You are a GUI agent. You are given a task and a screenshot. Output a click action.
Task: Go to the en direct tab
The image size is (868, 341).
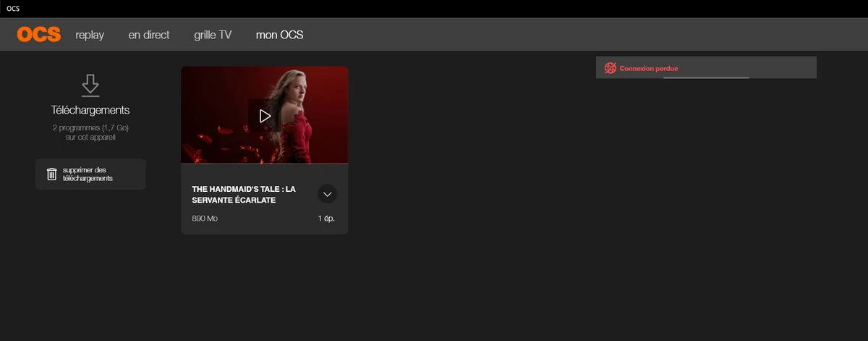click(x=149, y=35)
